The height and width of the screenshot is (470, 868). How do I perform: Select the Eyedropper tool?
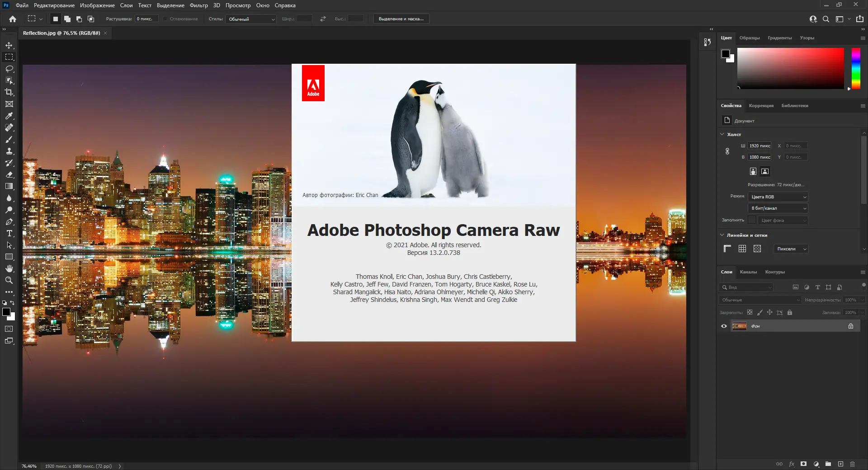9,116
